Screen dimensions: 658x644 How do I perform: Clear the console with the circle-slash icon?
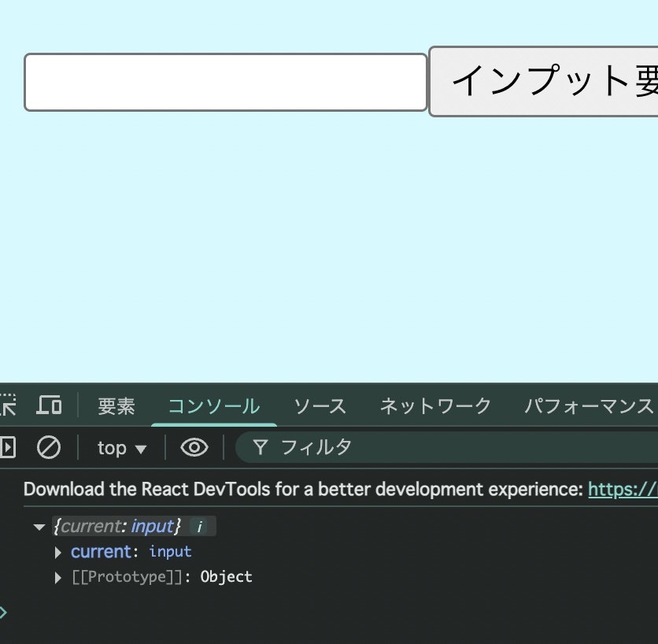pyautogui.click(x=49, y=447)
